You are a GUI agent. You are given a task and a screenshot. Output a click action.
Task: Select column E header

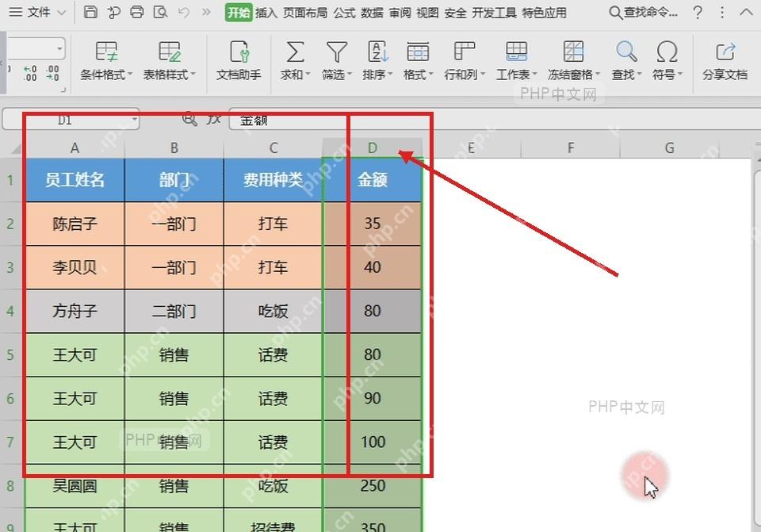tap(471, 147)
